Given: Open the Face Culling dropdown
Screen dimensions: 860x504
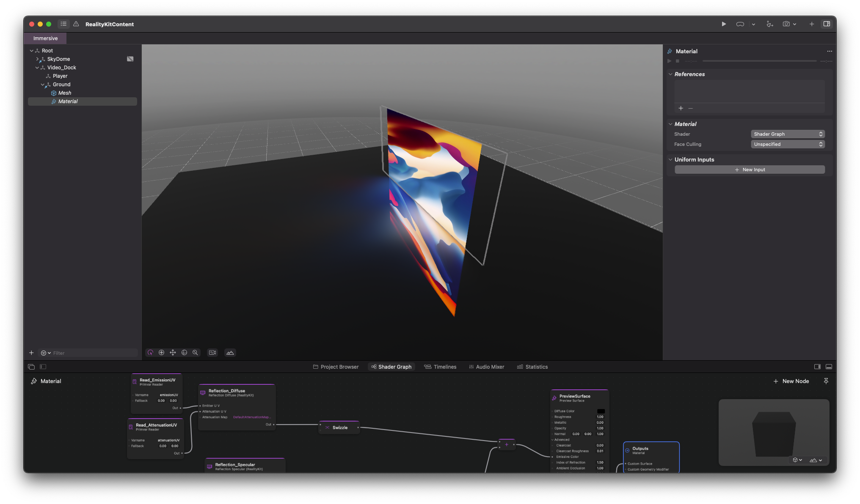Looking at the screenshot, I should click(x=788, y=144).
